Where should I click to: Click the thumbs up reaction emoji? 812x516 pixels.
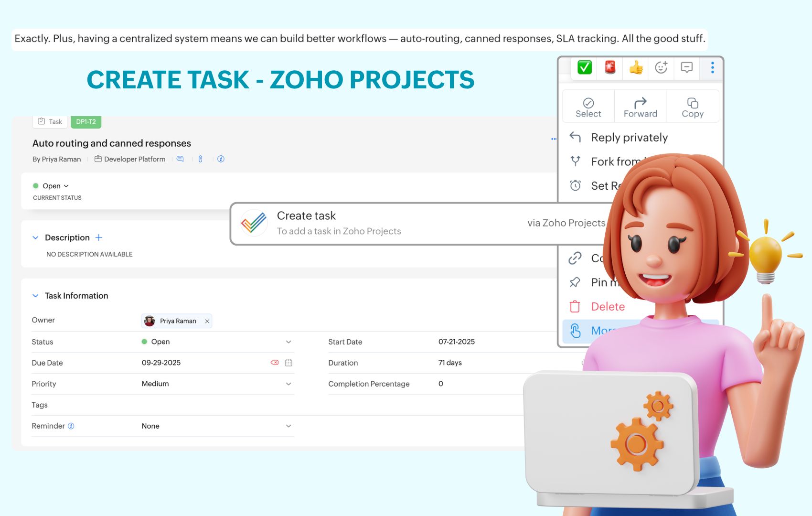pos(636,67)
